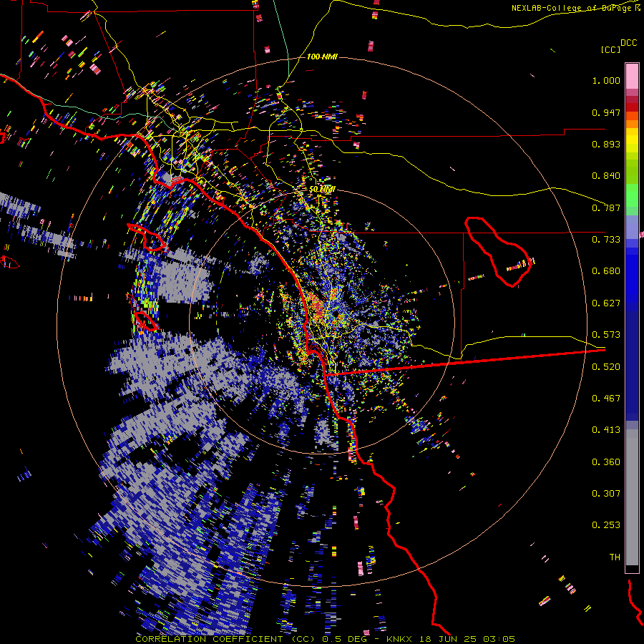Select the 0.733 scale value
Screen dimensions: 644x644
606,240
